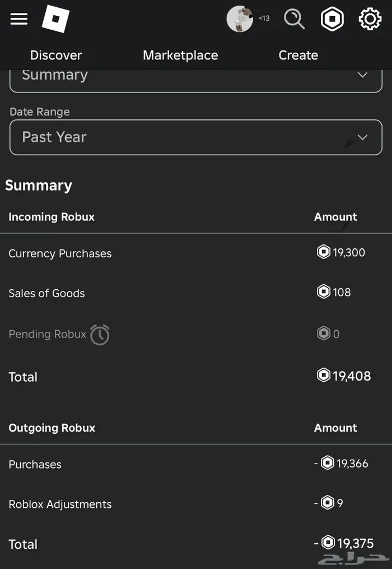
Task: Open search with magnifier icon
Action: (x=294, y=18)
